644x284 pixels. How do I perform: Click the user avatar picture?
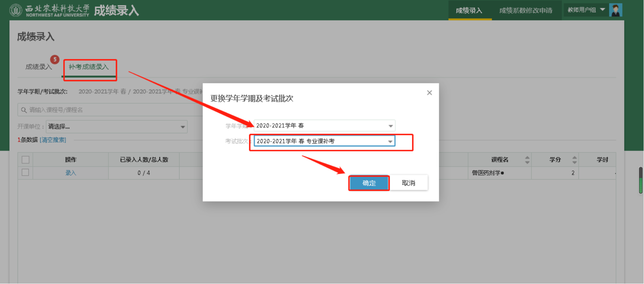[x=615, y=10]
